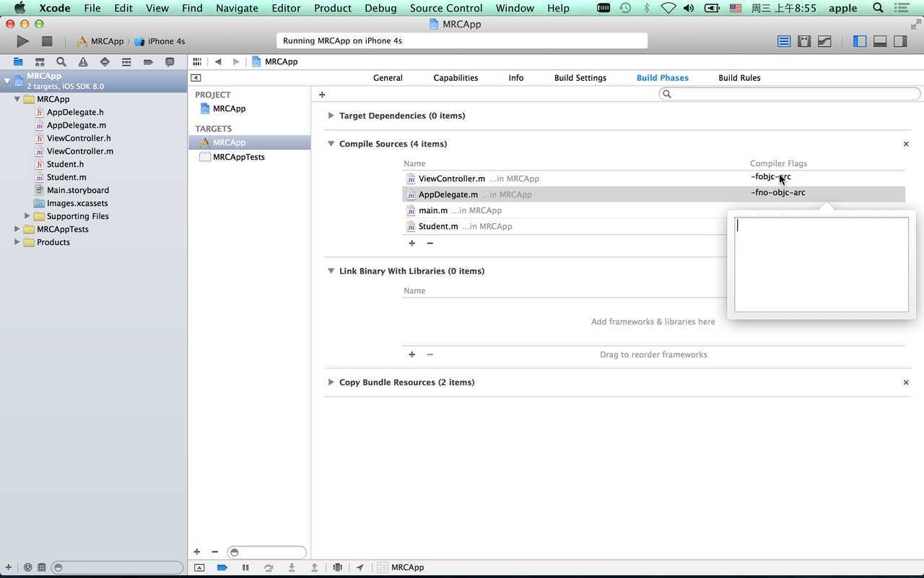Open the Find navigator search icon
Screen dimensions: 924x578
pos(61,62)
